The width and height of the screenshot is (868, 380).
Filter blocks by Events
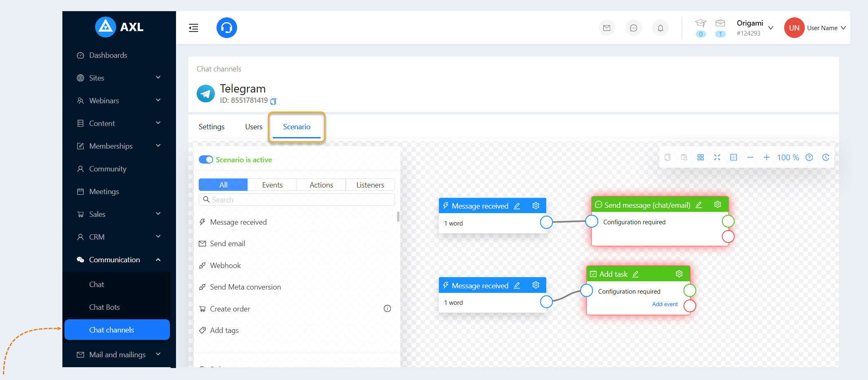(272, 185)
